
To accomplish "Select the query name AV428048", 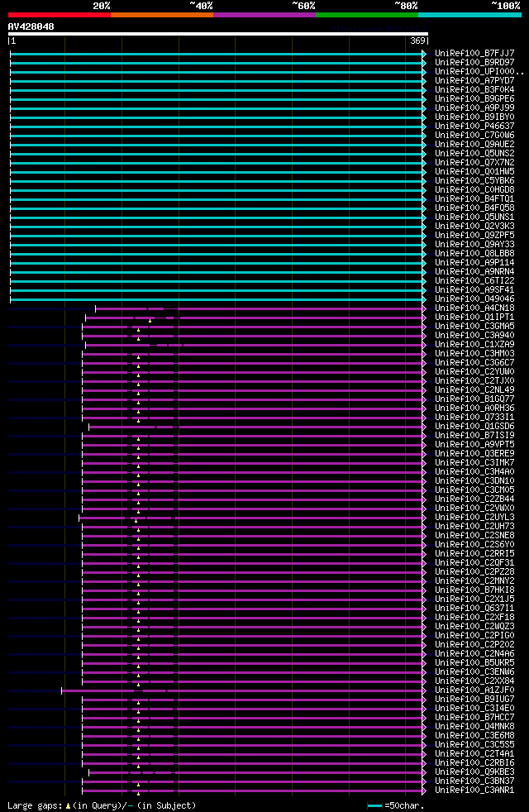I will pos(31,26).
